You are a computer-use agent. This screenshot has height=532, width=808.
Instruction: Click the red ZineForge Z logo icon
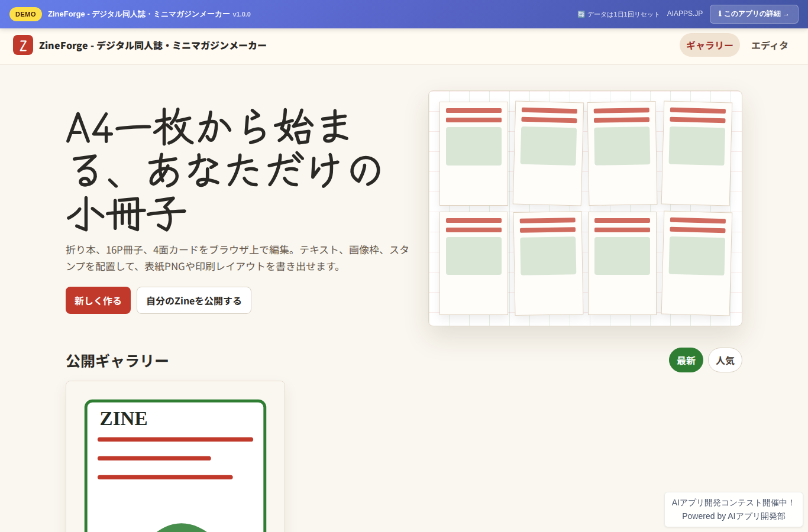tap(23, 45)
